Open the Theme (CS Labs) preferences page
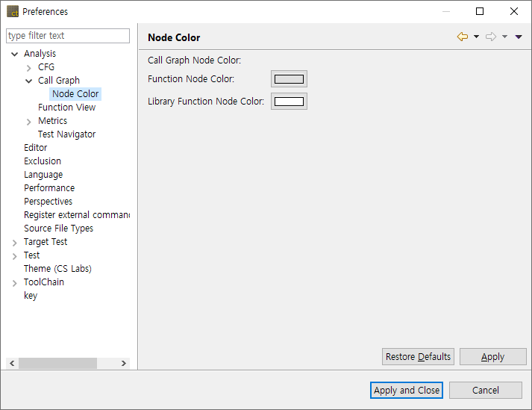The height and width of the screenshot is (410, 532). pyautogui.click(x=57, y=269)
